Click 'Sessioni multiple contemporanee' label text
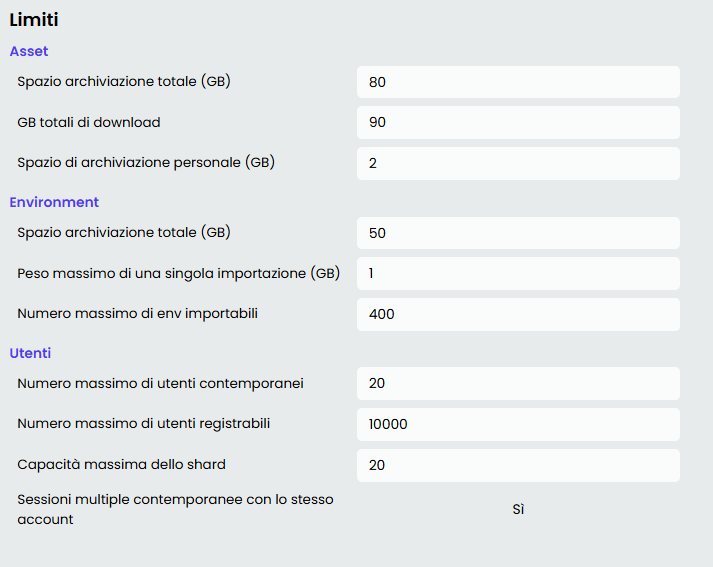The image size is (713, 567). click(x=175, y=499)
